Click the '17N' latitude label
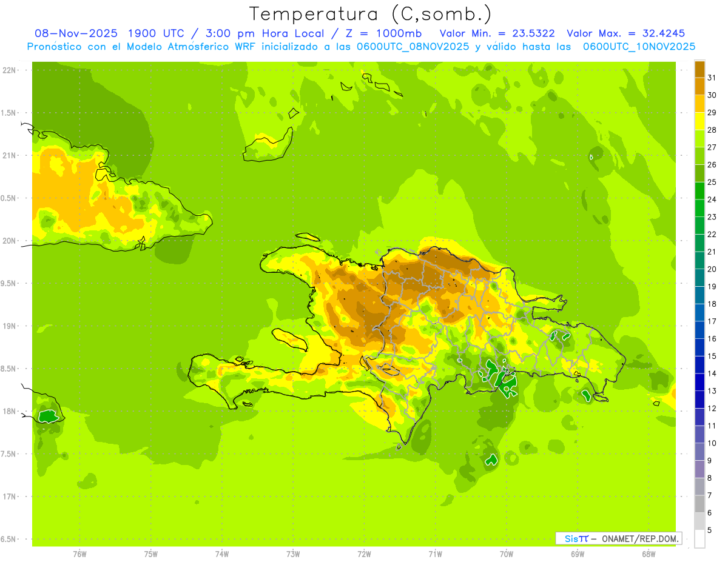This screenshot has width=728, height=562. [9, 497]
